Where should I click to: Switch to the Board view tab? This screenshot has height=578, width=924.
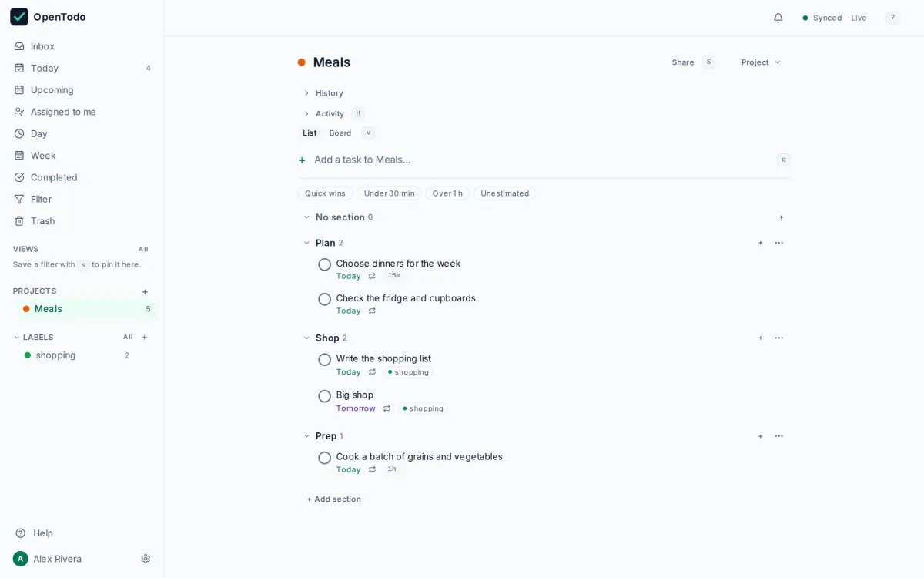tap(340, 133)
